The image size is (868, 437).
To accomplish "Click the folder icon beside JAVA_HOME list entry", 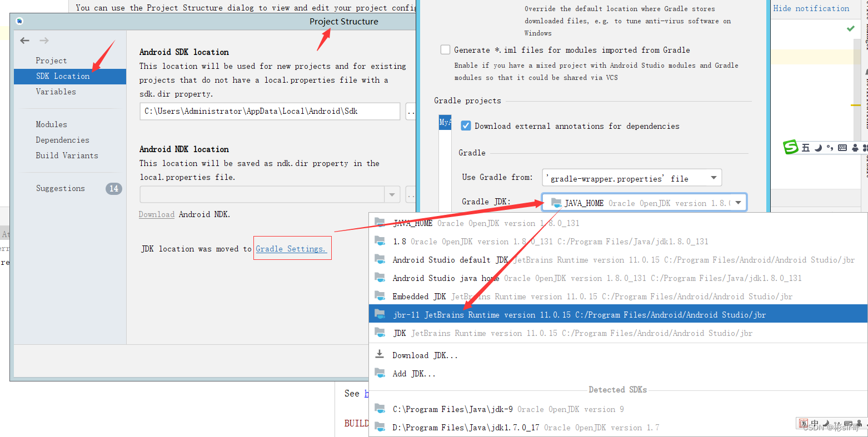I will pos(380,222).
